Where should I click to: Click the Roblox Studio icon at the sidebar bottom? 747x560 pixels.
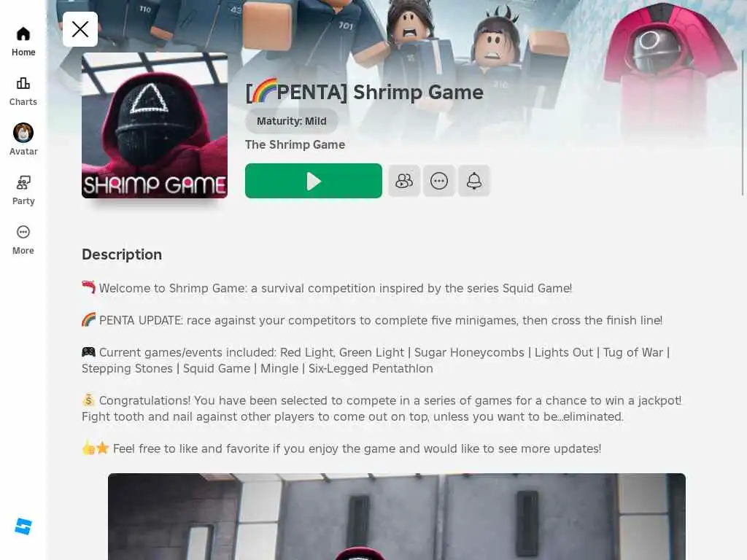coord(23,526)
